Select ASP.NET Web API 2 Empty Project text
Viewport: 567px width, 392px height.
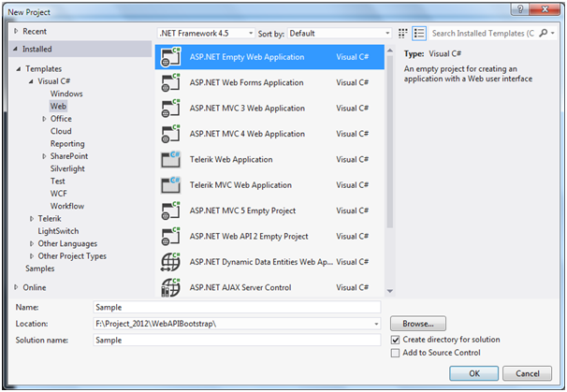(x=249, y=237)
